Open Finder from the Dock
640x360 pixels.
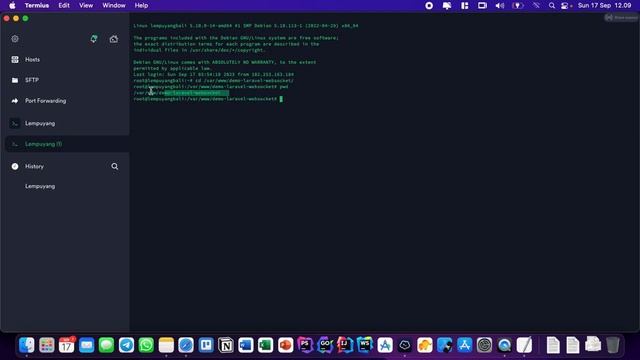point(27,345)
